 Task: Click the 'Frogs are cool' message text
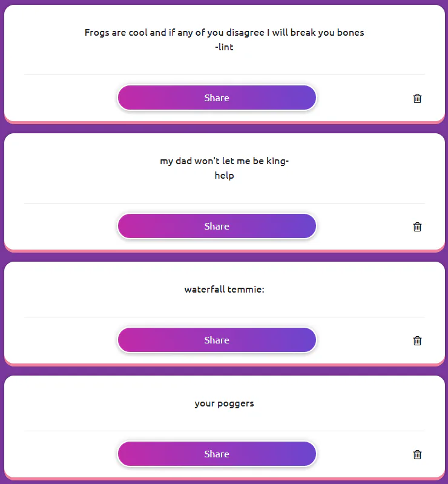tap(224, 33)
